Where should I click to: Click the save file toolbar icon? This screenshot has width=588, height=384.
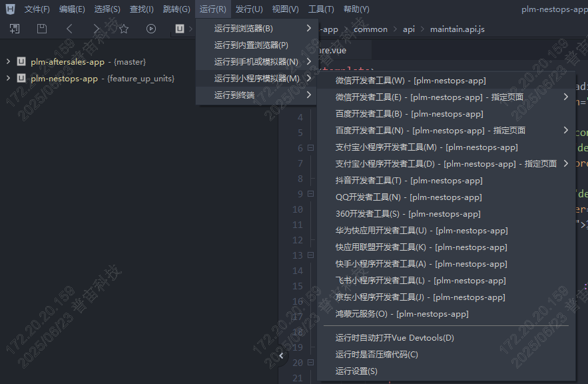pyautogui.click(x=42, y=29)
